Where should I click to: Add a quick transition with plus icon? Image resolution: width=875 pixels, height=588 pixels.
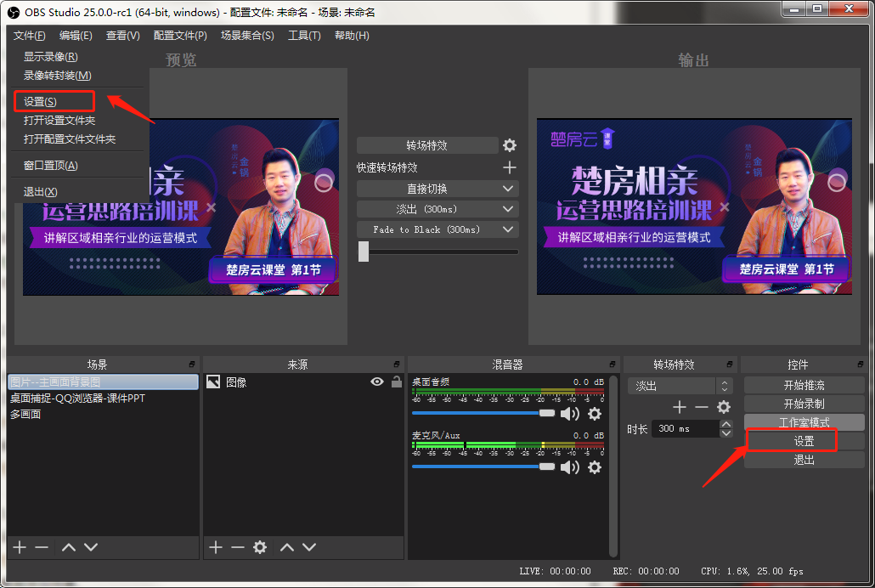coord(510,167)
